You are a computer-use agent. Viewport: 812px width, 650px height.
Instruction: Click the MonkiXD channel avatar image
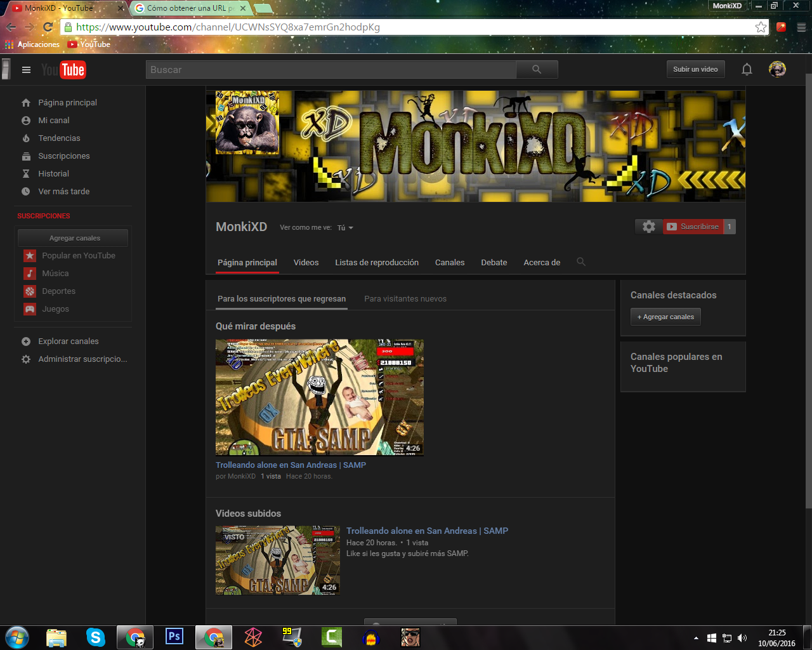click(x=247, y=123)
